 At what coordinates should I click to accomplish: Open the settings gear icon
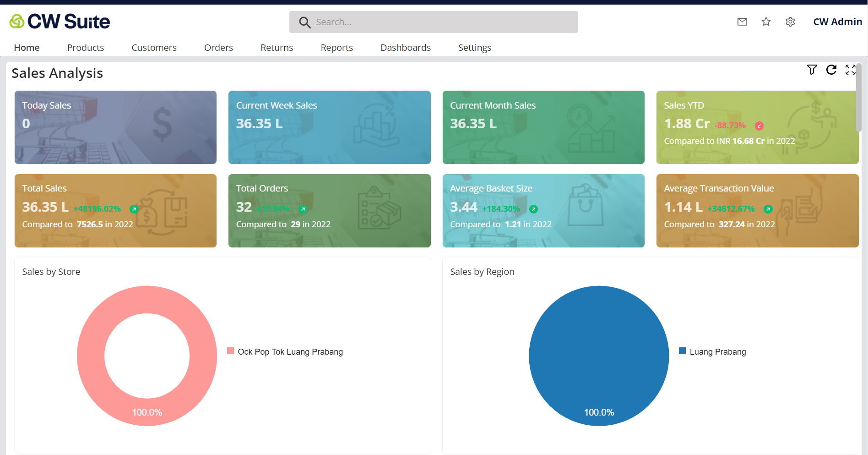[x=790, y=22]
